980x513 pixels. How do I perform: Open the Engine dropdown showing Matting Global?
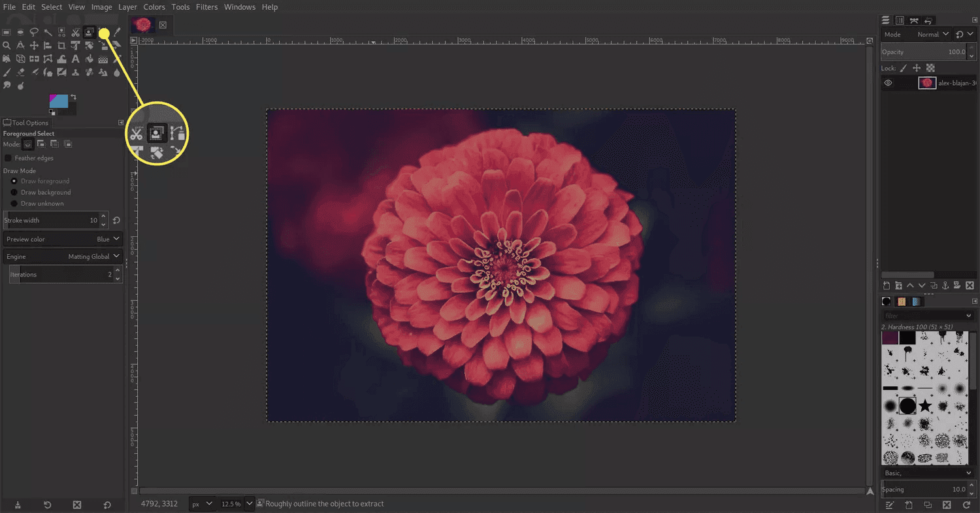[x=63, y=257]
